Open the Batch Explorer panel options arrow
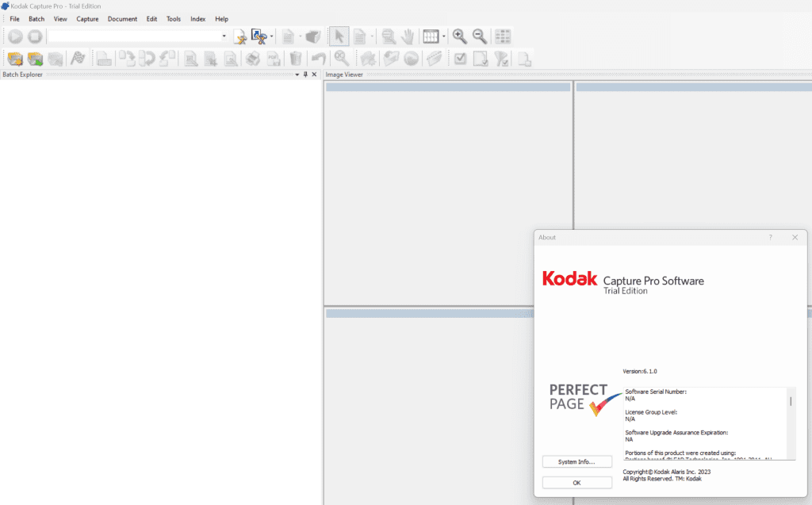Image resolution: width=812 pixels, height=505 pixels. (x=297, y=75)
